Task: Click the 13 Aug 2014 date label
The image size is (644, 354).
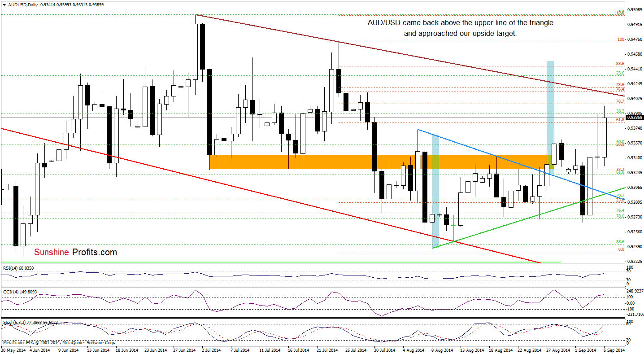Action: coord(471,350)
